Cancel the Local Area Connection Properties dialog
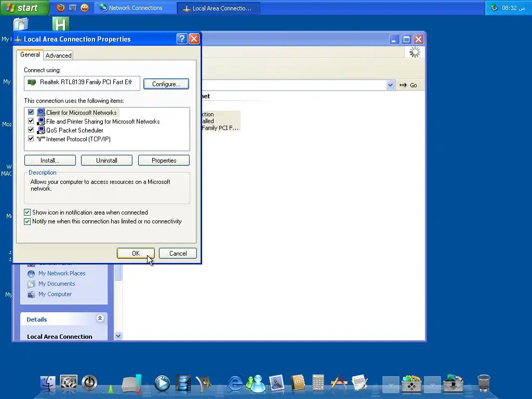 click(178, 254)
